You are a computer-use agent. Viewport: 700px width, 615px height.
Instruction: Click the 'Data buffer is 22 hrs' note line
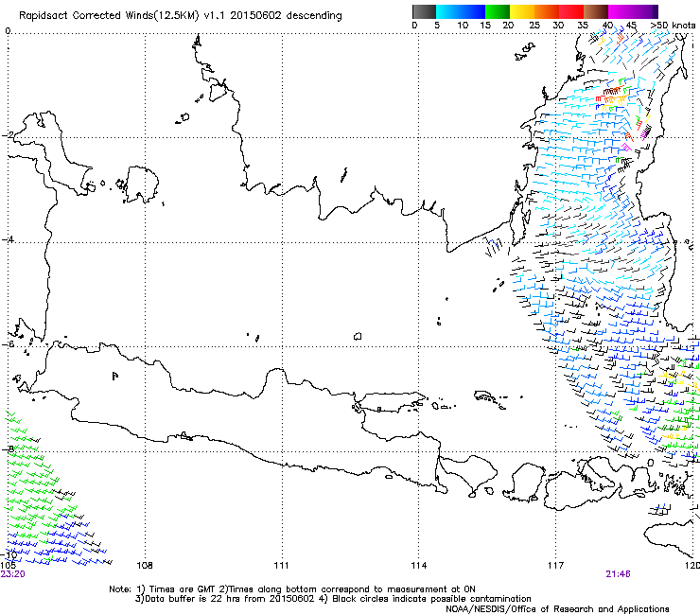pos(333,599)
